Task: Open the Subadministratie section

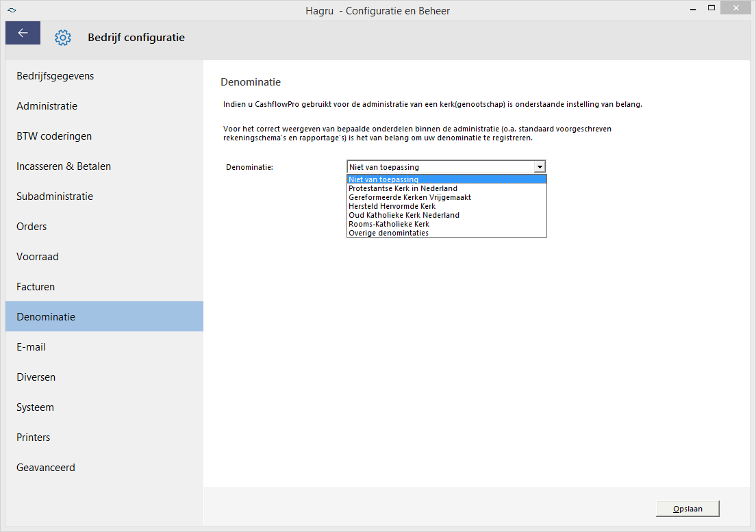Action: (104, 196)
